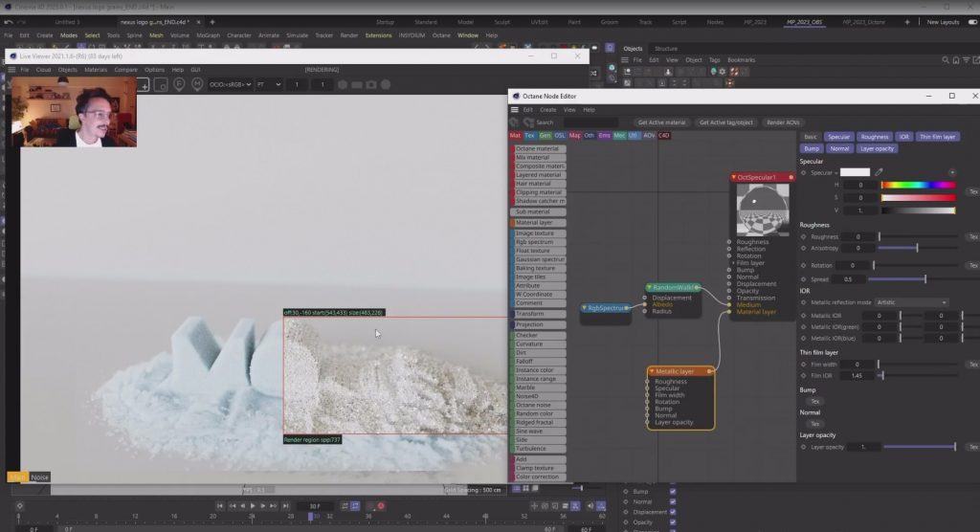Adjust the Hue rainbow slider

point(918,185)
